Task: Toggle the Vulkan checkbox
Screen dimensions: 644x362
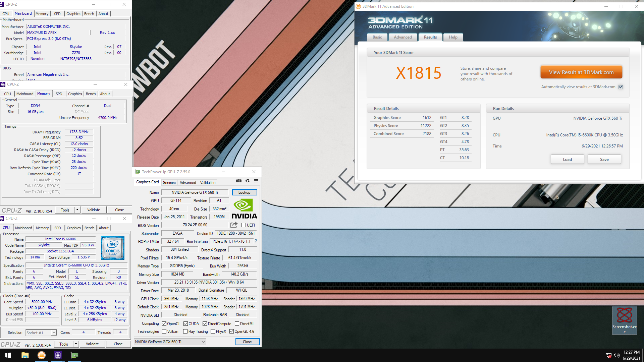Action: pyautogui.click(x=164, y=331)
